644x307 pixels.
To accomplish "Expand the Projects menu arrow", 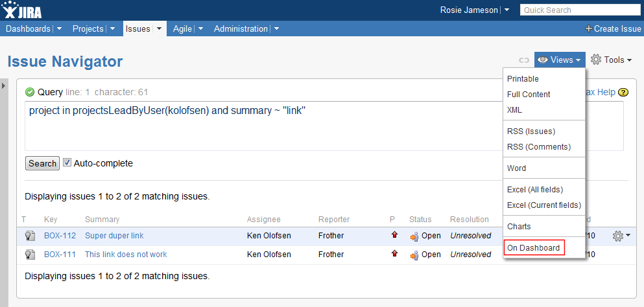I will pos(112,28).
